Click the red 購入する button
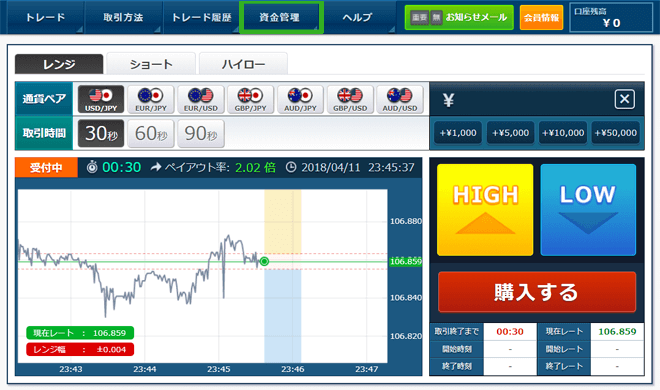The height and width of the screenshot is (390, 660). pyautogui.click(x=537, y=292)
